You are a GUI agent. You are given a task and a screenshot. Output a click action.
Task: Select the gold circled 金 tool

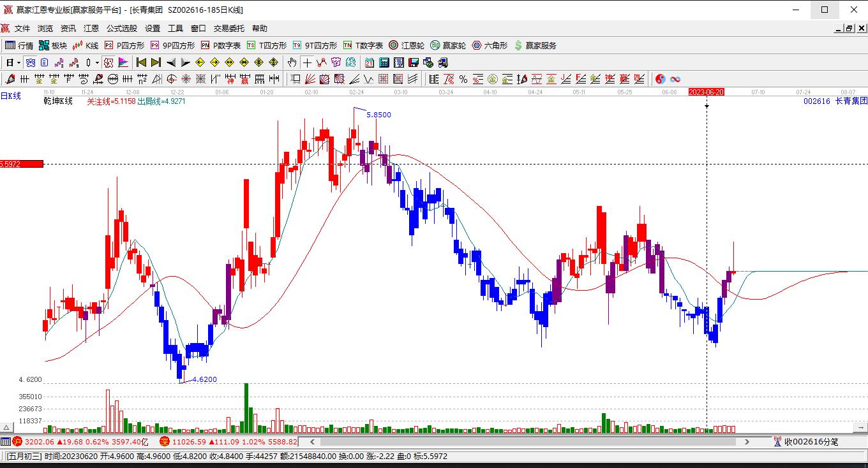click(x=493, y=79)
